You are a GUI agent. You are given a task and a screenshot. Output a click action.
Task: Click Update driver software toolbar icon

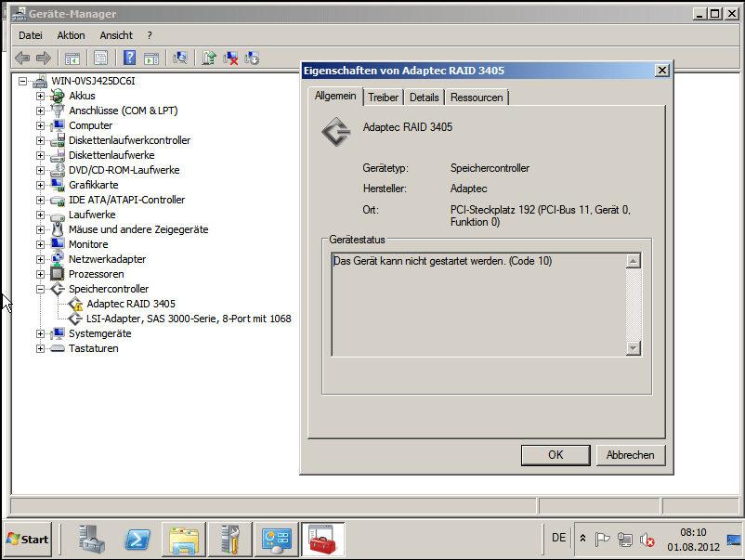click(209, 58)
